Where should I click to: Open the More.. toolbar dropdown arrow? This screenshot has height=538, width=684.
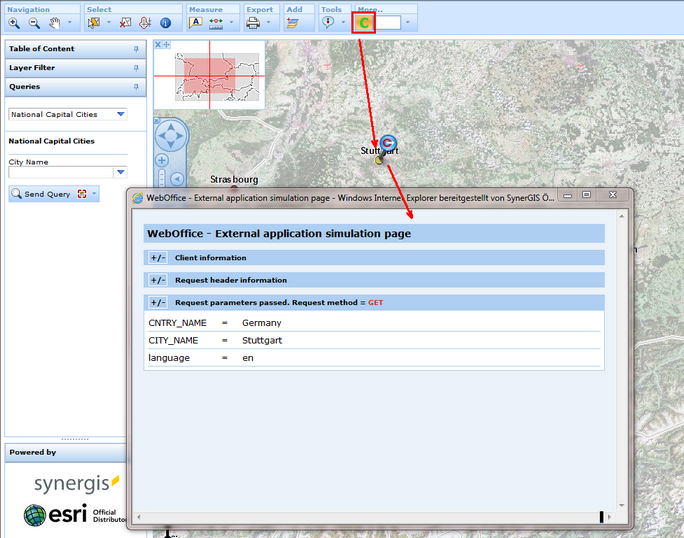[x=408, y=22]
